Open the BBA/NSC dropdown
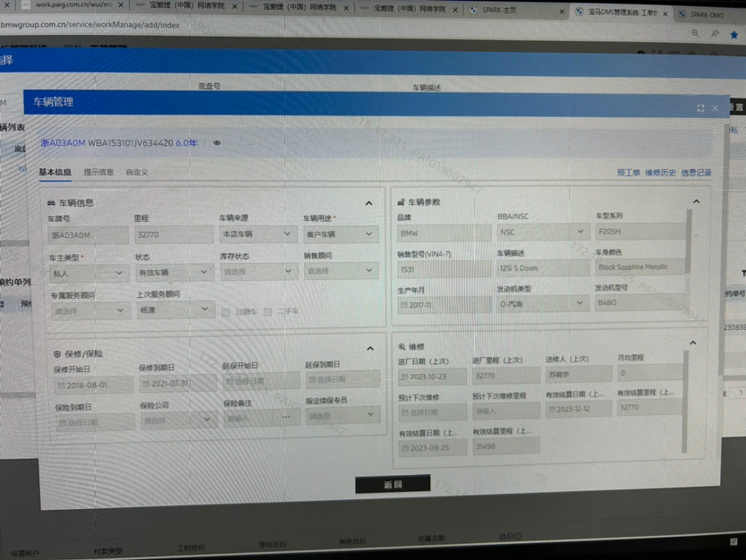This screenshot has width=746, height=560. [542, 232]
